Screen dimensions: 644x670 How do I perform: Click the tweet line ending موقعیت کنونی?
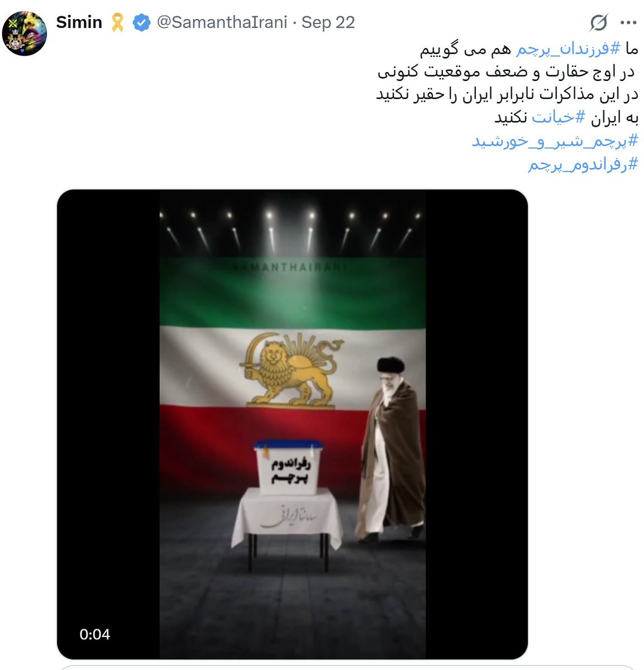pyautogui.click(x=507, y=72)
